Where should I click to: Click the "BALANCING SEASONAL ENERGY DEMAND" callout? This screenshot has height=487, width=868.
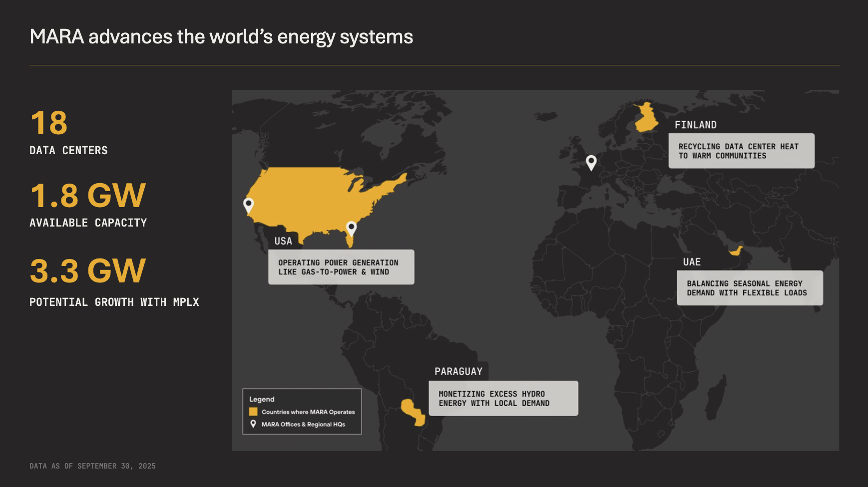(x=750, y=288)
